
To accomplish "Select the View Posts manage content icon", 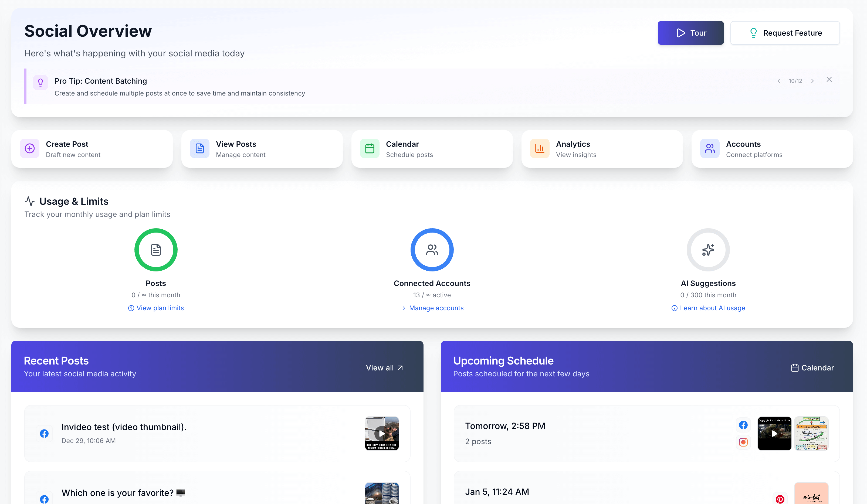I will (x=199, y=148).
